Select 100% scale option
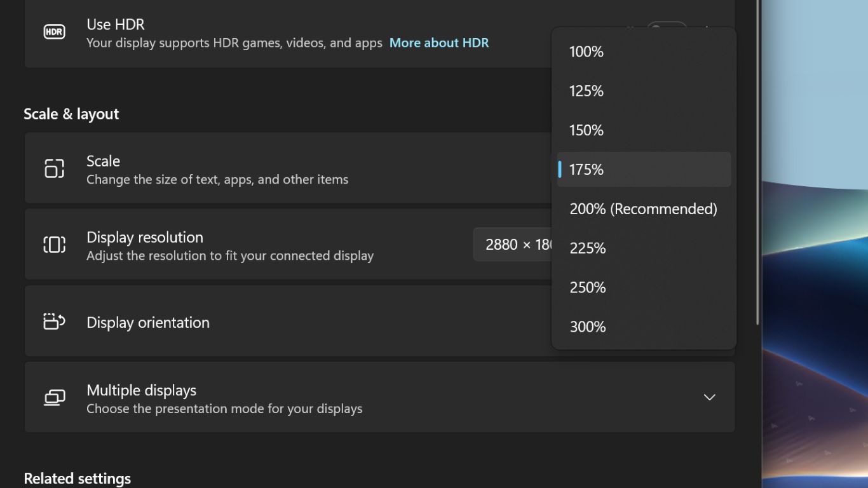 coord(586,52)
